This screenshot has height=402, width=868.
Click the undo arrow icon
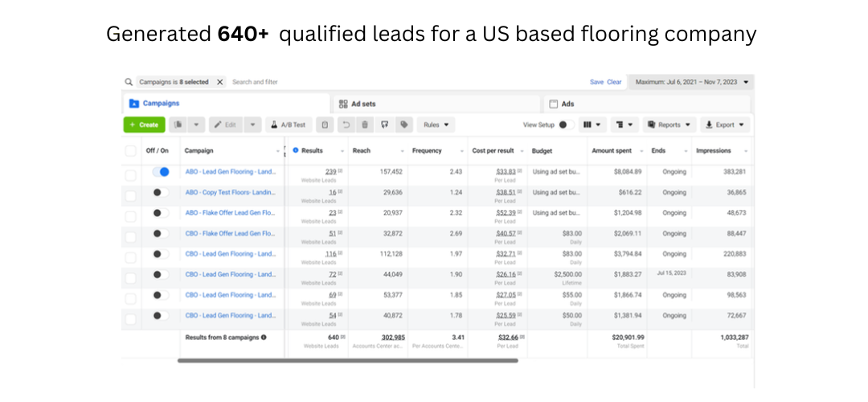[x=346, y=125]
